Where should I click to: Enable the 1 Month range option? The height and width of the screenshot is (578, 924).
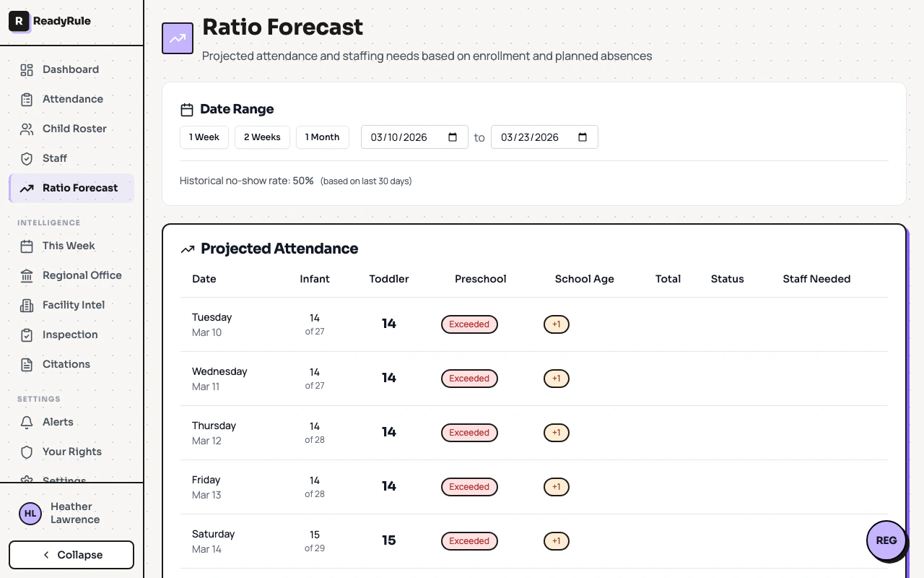322,137
